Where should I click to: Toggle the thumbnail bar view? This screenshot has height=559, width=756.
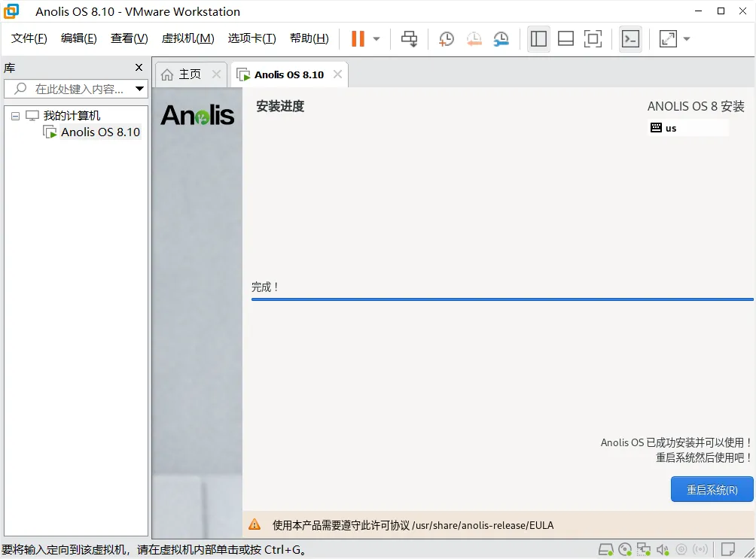pos(565,38)
